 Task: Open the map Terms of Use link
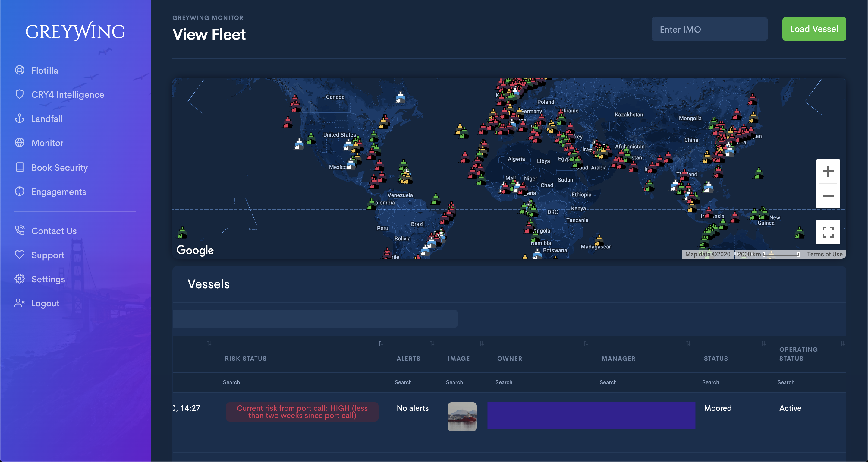(824, 254)
